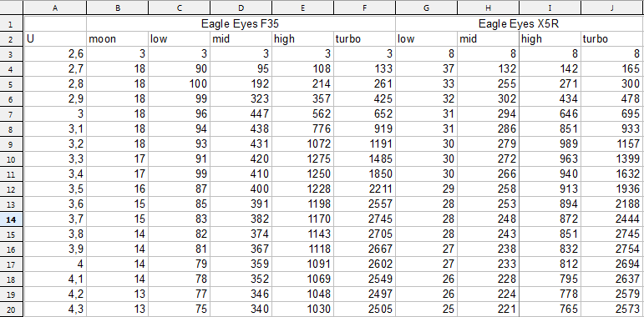The image size is (644, 317).
Task: Select 'high' cell in column I
Action: click(550, 39)
